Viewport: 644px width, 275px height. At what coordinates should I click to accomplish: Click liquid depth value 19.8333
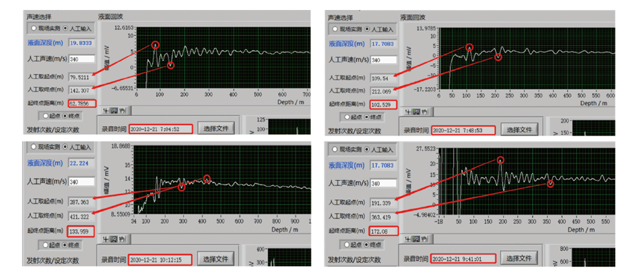(x=81, y=43)
